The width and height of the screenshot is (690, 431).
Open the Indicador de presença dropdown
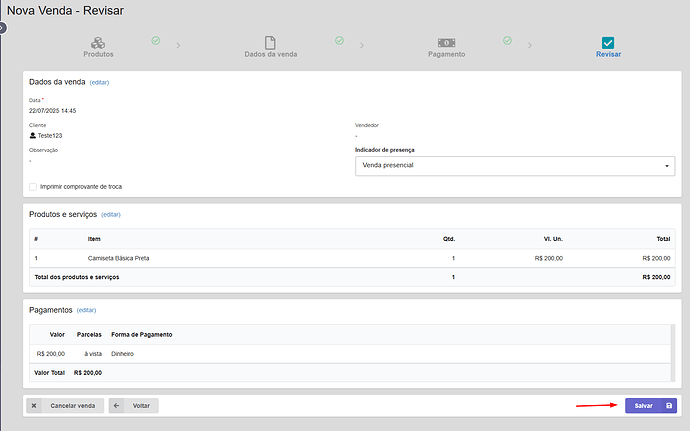[514, 165]
